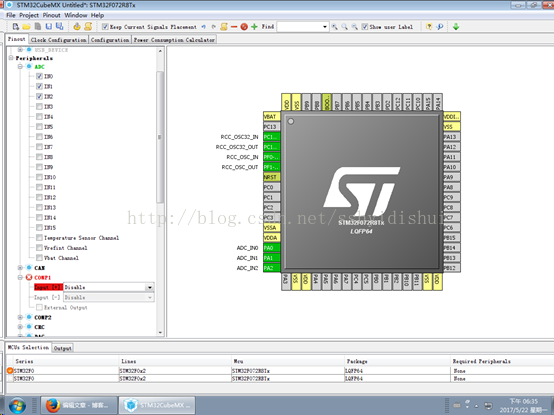Open the Window menu
The height and width of the screenshot is (415, 554).
point(76,15)
